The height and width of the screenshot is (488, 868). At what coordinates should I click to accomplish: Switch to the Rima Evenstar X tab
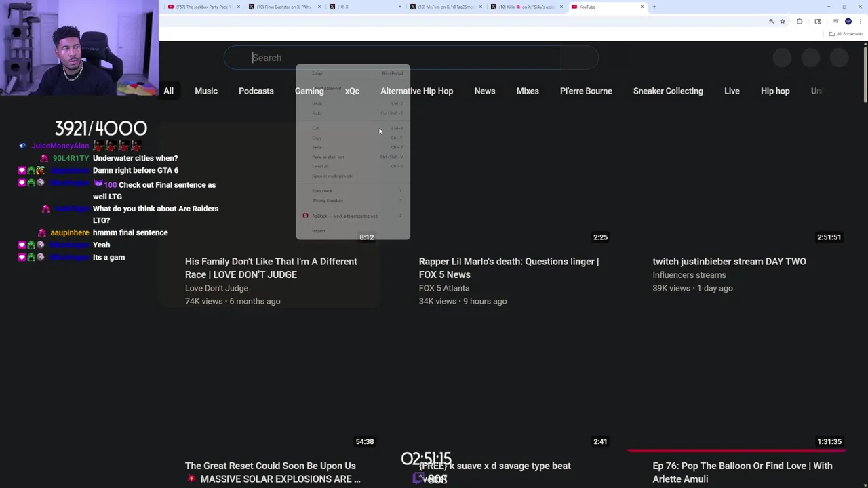tap(285, 7)
